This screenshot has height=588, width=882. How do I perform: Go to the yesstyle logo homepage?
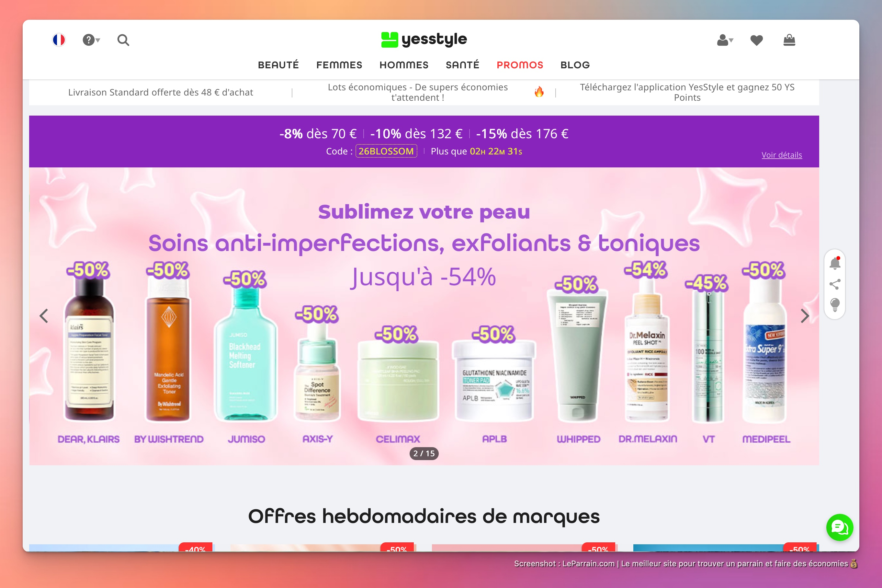[x=424, y=40]
